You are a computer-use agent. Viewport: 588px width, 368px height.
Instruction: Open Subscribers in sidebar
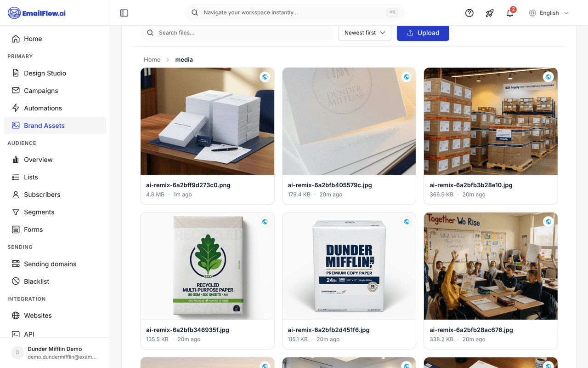pyautogui.click(x=55, y=195)
